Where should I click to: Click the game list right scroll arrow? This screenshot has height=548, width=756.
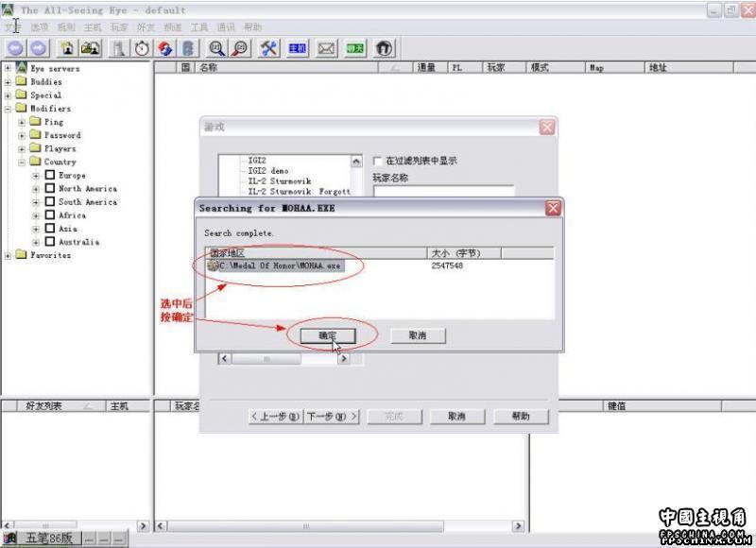[x=343, y=359]
